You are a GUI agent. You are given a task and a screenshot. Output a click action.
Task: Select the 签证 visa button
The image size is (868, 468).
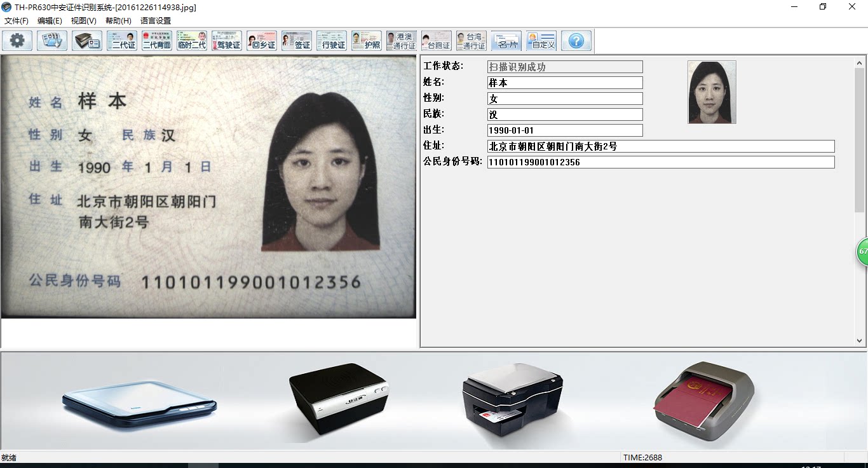[x=297, y=41]
